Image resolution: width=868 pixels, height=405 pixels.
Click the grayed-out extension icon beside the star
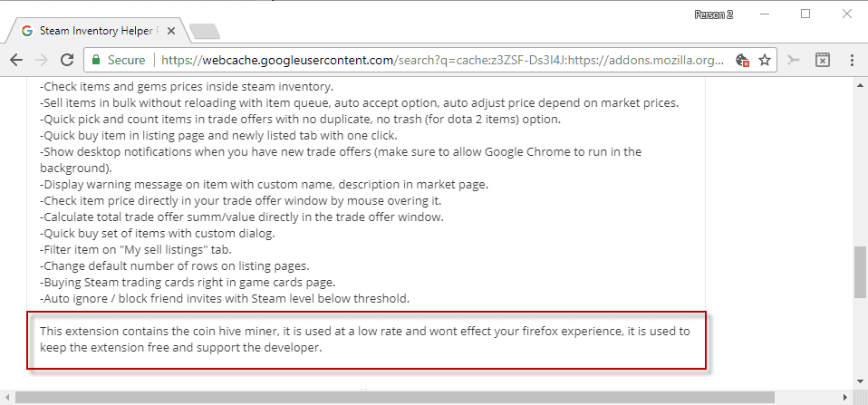click(794, 60)
